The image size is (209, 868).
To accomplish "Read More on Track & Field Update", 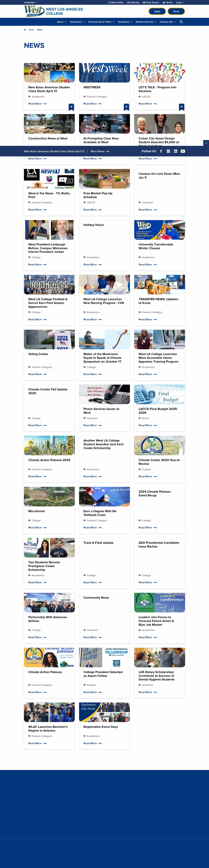I will pyautogui.click(x=92, y=582).
